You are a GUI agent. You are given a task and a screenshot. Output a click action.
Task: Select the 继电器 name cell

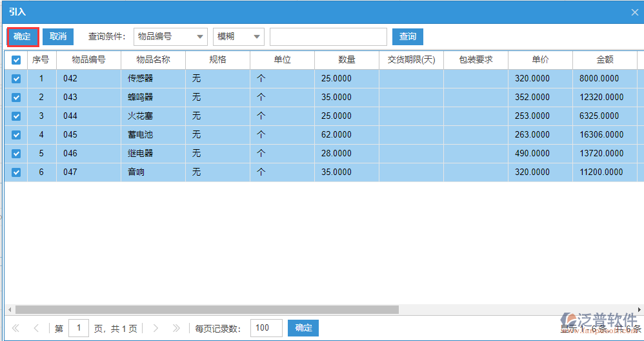(x=153, y=153)
